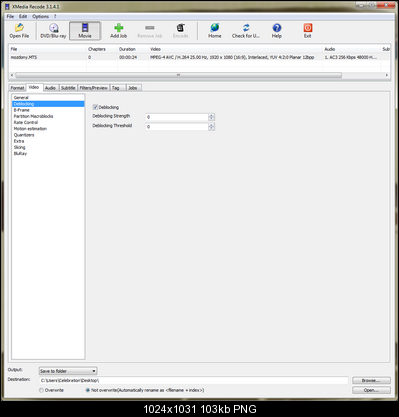Decrease Deblocking Strength with down arrow
The width and height of the screenshot is (399, 417).
211,119
